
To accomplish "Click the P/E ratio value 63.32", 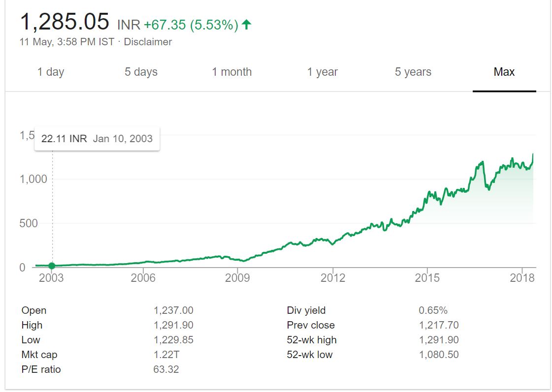I will (x=166, y=369).
